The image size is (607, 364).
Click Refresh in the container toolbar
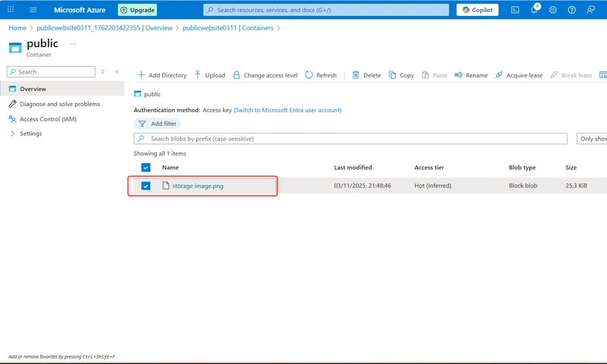(x=321, y=75)
